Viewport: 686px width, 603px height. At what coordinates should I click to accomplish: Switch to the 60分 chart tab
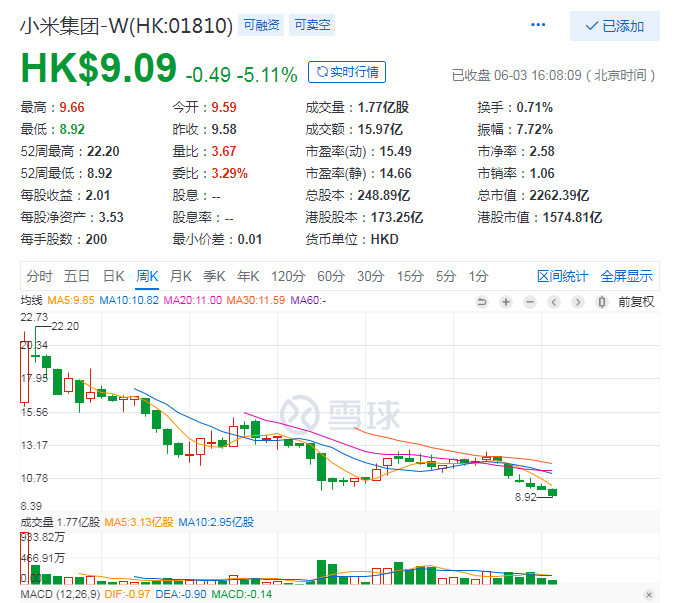331,276
